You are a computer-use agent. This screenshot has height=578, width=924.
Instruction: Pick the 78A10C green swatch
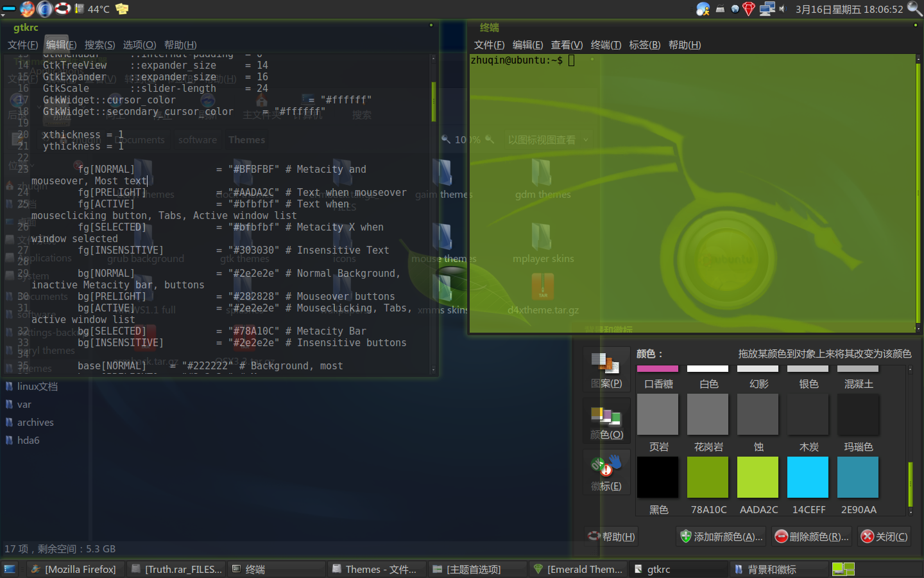click(708, 477)
